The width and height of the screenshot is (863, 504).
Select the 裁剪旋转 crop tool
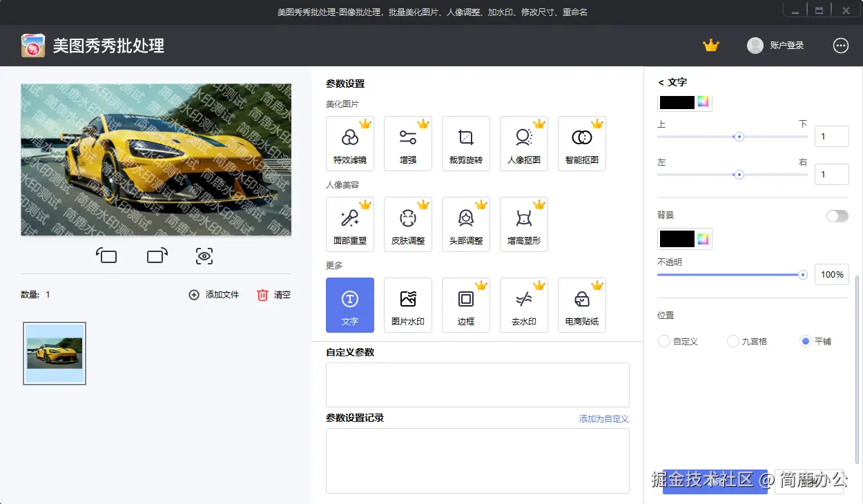[x=466, y=143]
